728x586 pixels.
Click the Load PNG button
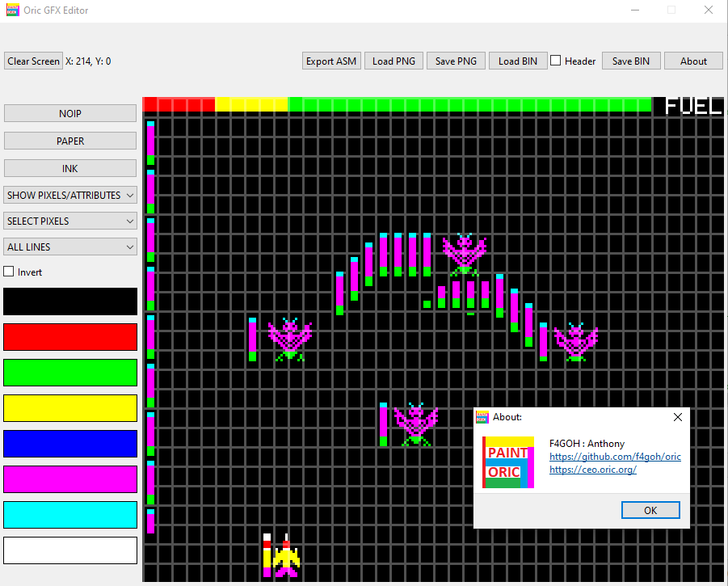(393, 61)
